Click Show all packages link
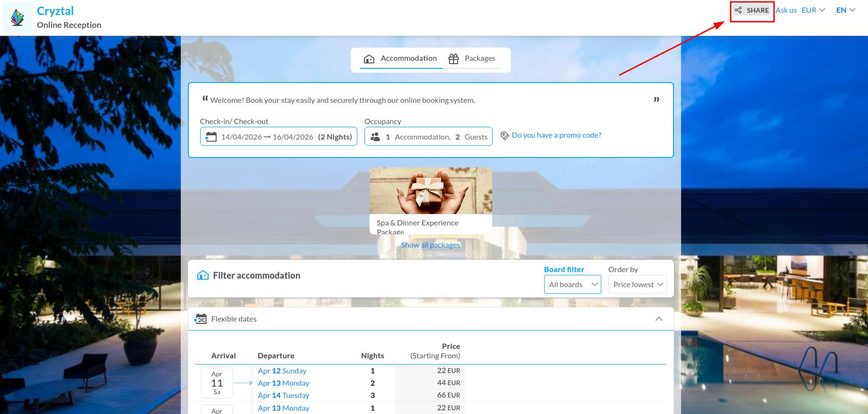This screenshot has width=868, height=414. (430, 245)
